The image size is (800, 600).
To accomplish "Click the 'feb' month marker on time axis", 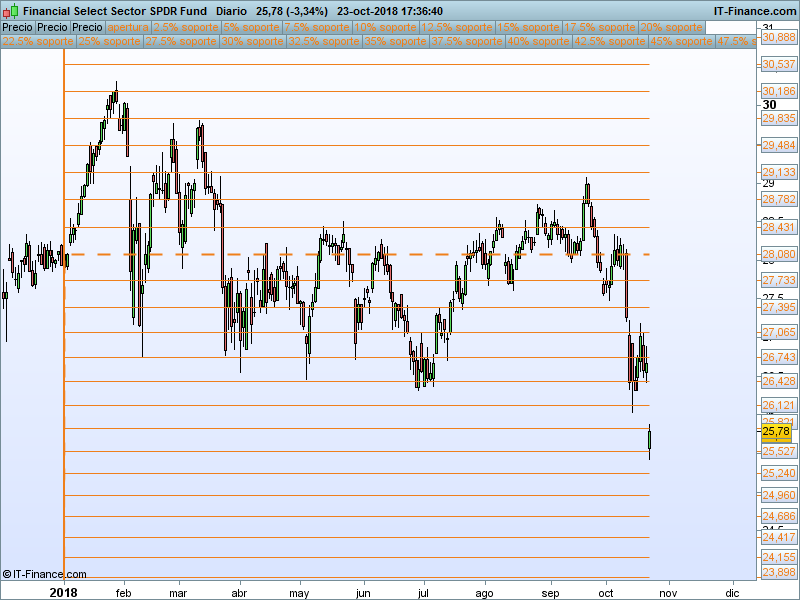I will click(123, 593).
